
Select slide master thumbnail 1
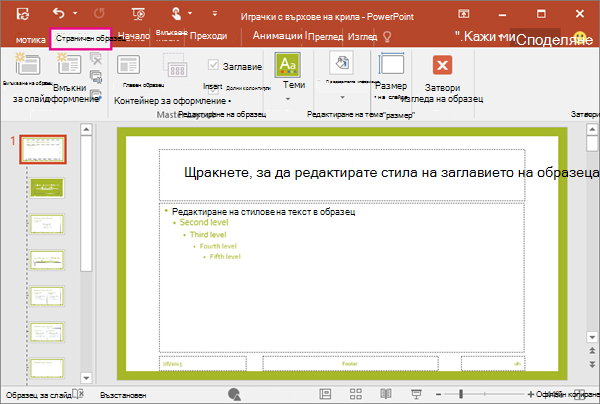(43, 149)
